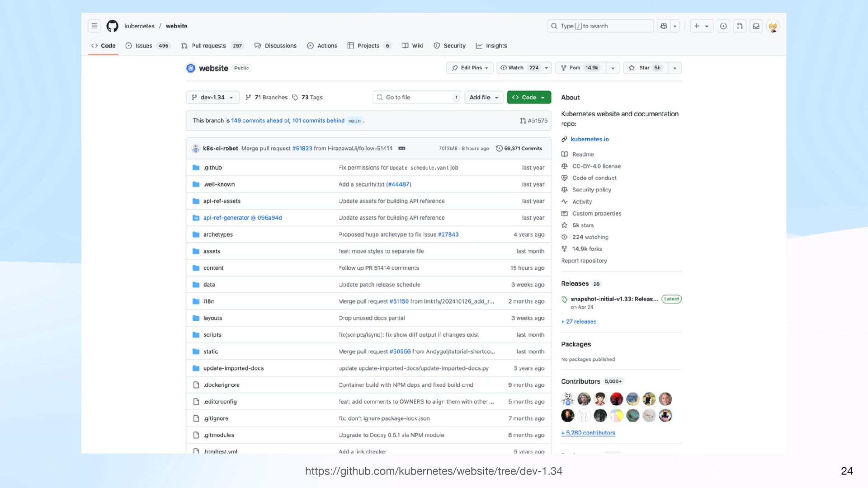The image size is (868, 488).
Task: Click the k8s-ci-robot avatar
Action: coord(196,148)
